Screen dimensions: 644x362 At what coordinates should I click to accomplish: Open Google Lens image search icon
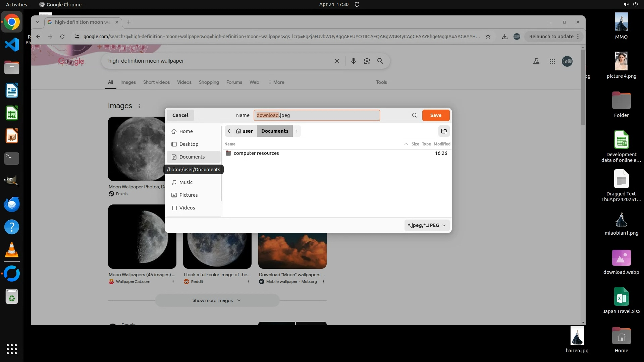[x=367, y=61]
